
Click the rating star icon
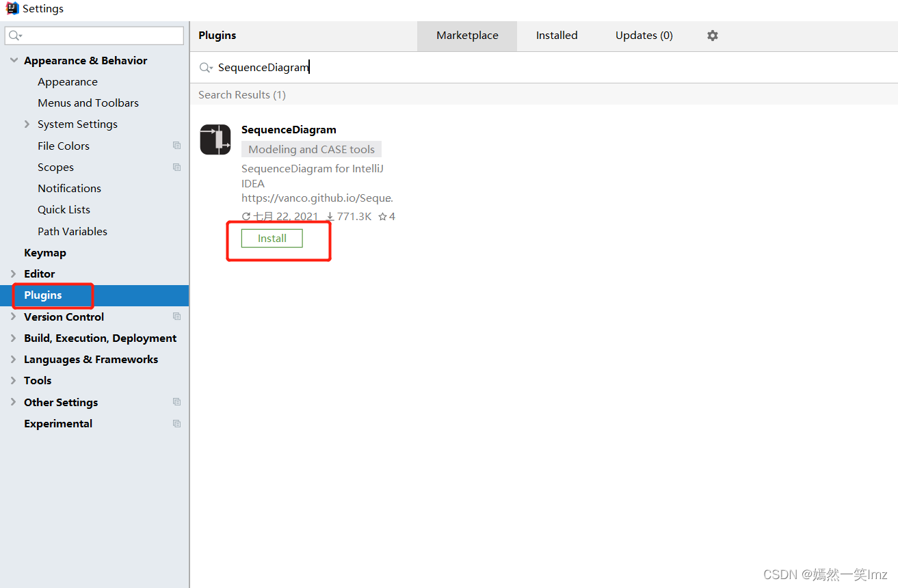pos(383,217)
